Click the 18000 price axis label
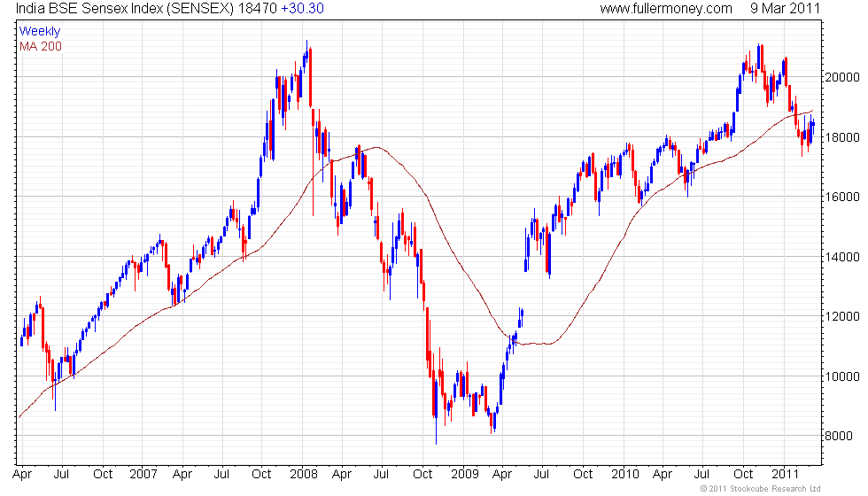 (x=842, y=137)
